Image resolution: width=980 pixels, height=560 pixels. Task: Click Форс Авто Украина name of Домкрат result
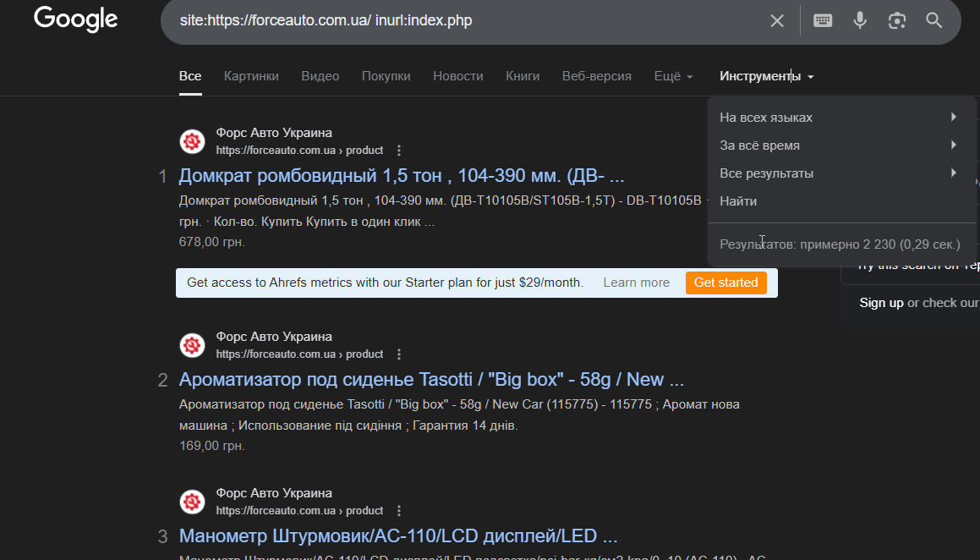(x=274, y=133)
